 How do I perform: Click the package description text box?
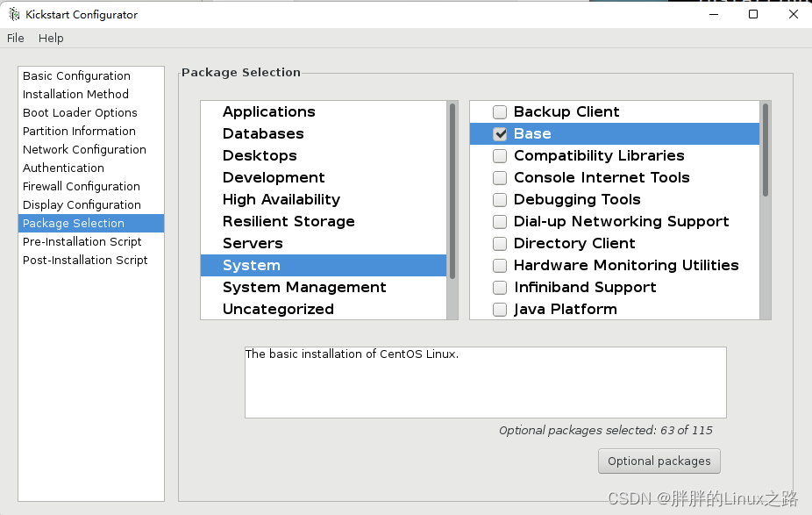485,382
